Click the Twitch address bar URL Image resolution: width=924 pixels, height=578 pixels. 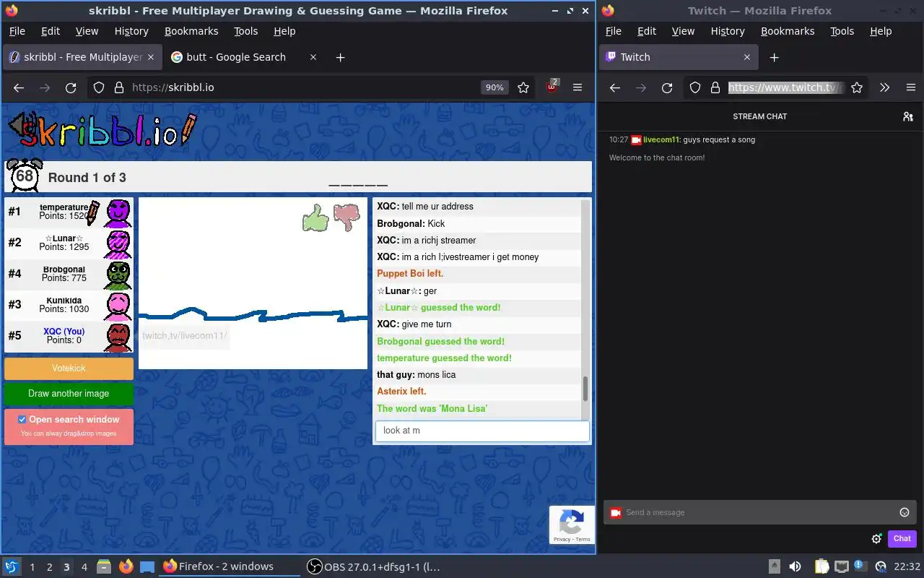785,87
